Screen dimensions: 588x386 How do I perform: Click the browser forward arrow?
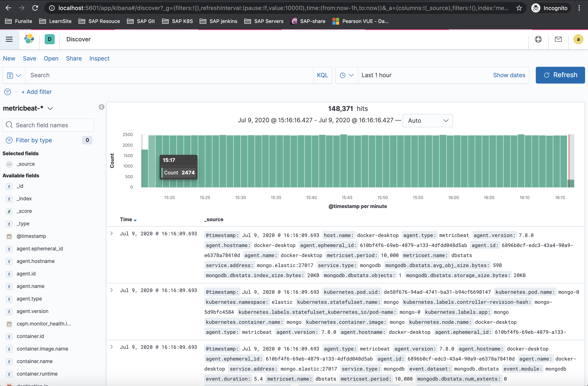[x=22, y=8]
